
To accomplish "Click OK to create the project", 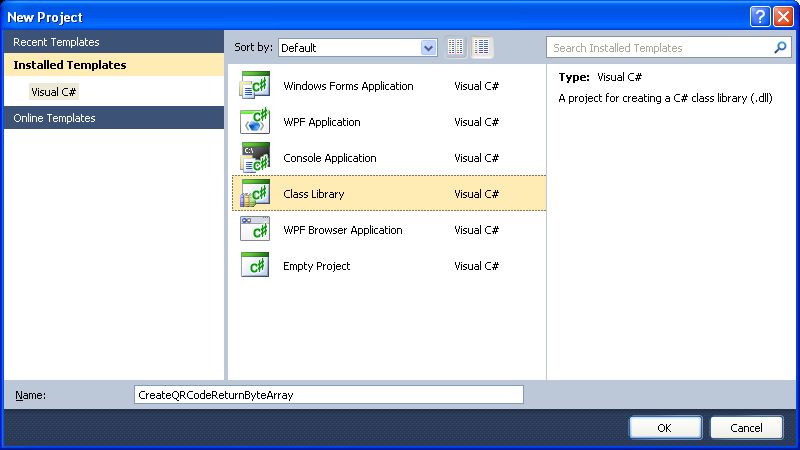I will [x=665, y=428].
